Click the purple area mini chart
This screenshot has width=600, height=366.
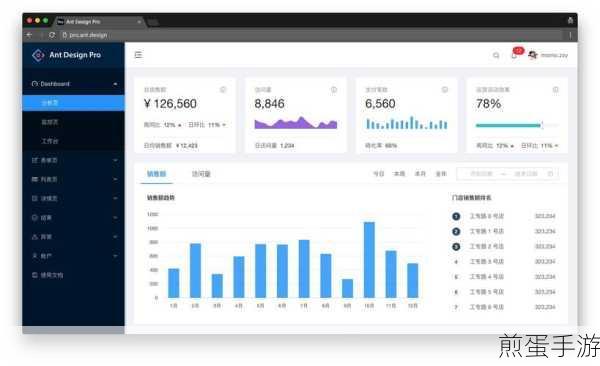(x=296, y=123)
